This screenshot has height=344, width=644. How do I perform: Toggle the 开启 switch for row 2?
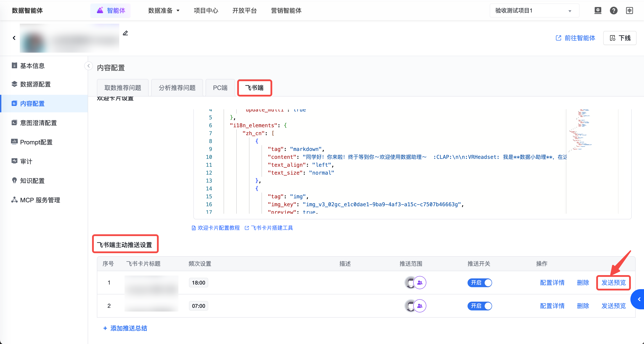[x=480, y=306]
